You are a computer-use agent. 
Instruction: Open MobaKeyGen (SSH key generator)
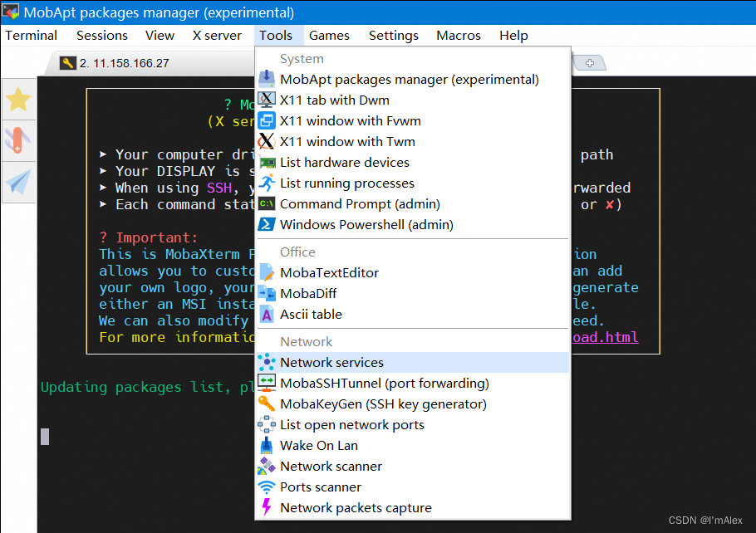click(x=413, y=403)
